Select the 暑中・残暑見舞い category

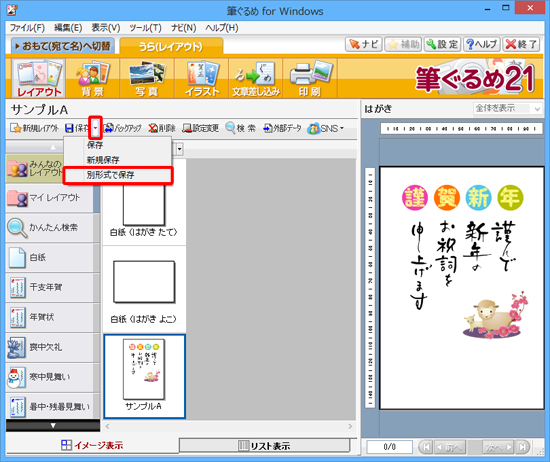49,406
